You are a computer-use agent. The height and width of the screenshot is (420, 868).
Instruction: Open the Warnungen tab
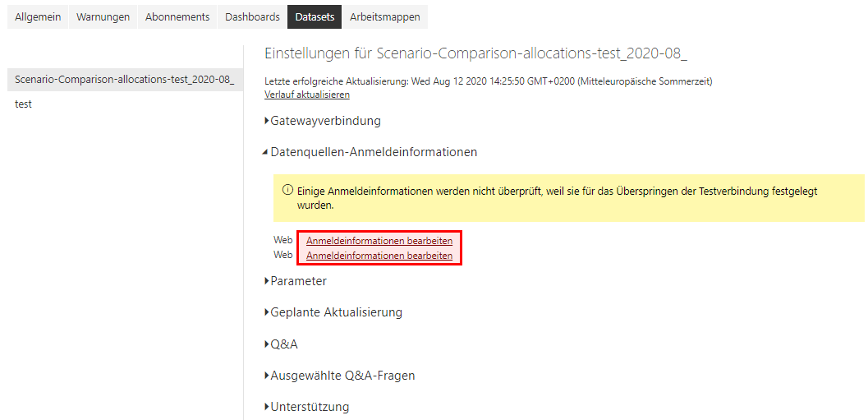pos(103,16)
